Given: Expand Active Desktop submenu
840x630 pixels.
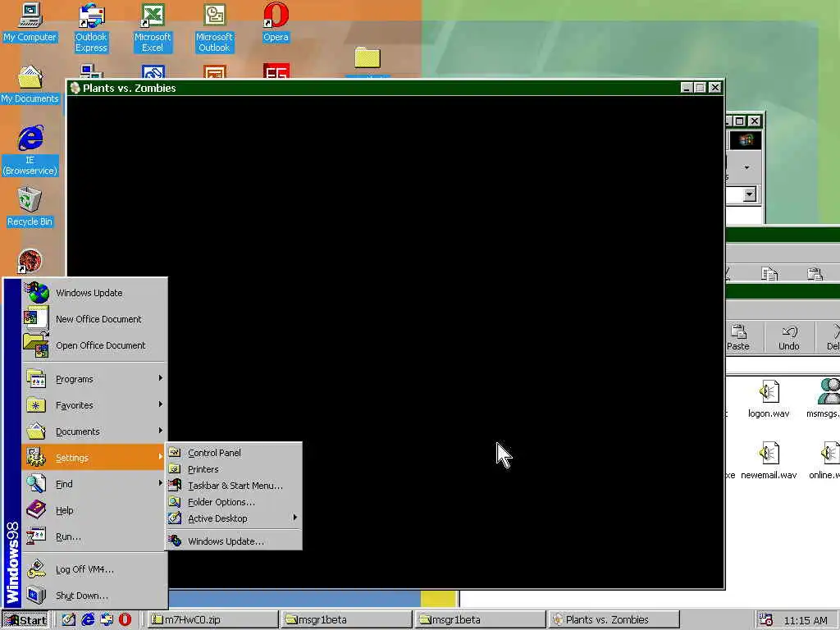Looking at the screenshot, I should [234, 518].
